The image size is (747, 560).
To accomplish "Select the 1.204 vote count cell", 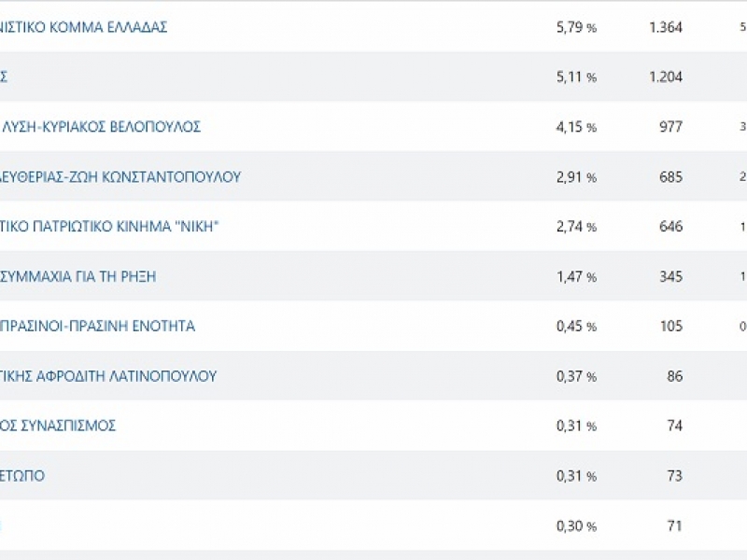I will tap(665, 77).
